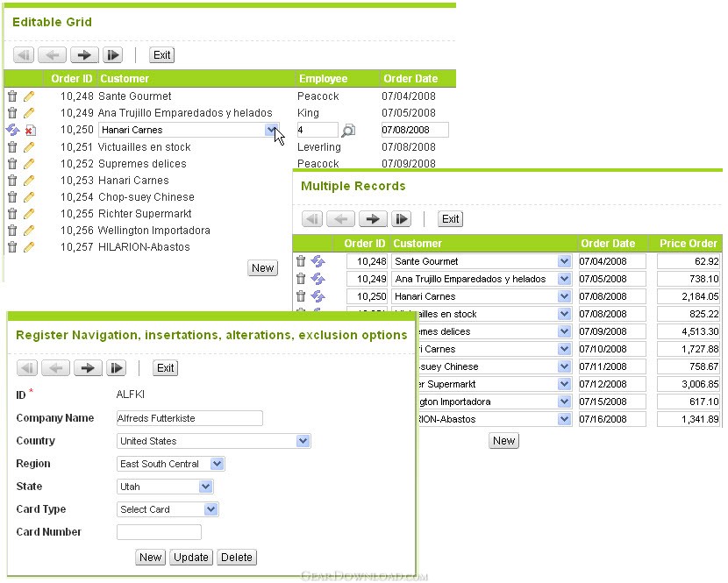
Task: Click the magnifier lookup icon beside Employee field
Action: [348, 131]
